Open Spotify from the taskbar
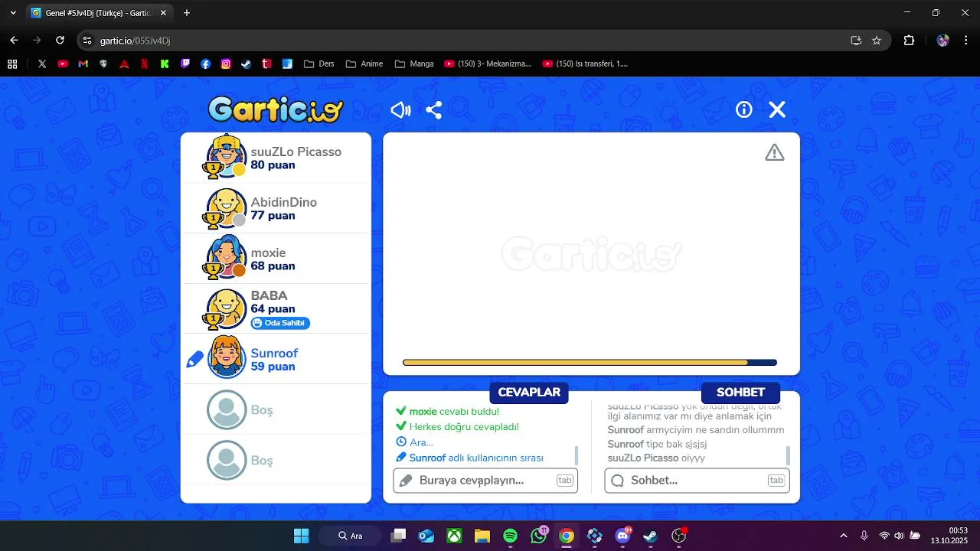 (x=511, y=536)
